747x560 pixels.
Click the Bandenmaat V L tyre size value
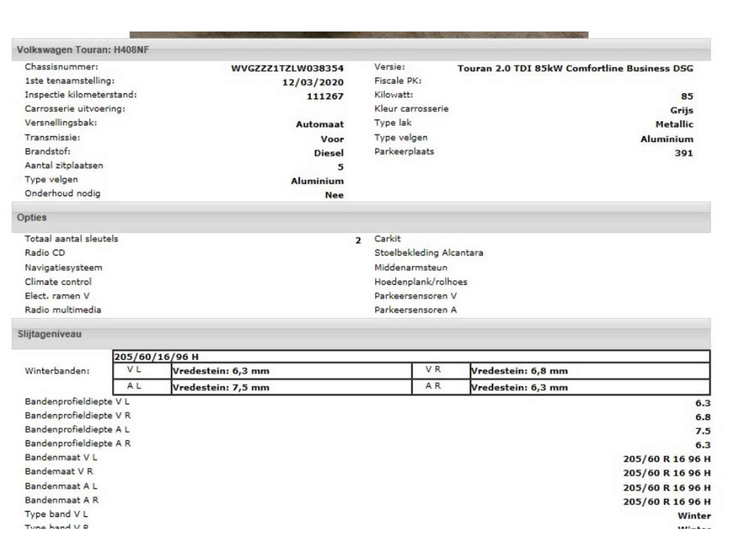[667, 459]
